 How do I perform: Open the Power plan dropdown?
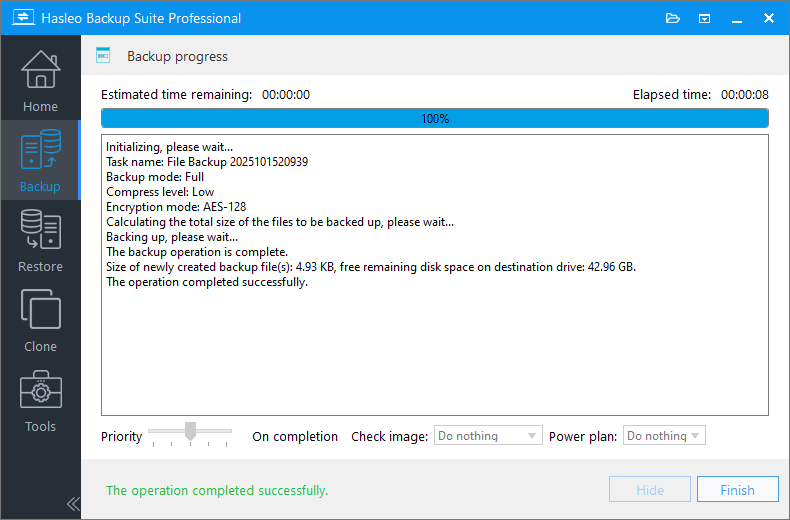tap(664, 435)
